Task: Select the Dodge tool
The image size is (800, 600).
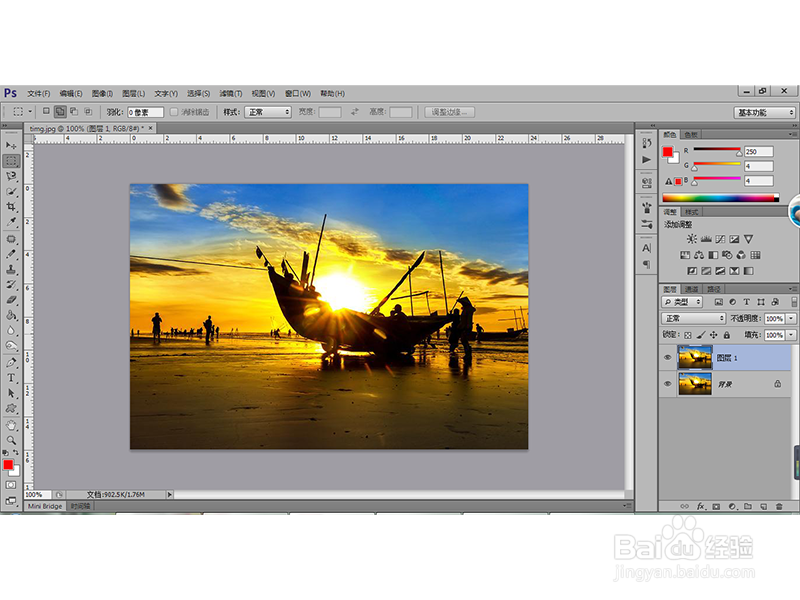Action: [11, 346]
